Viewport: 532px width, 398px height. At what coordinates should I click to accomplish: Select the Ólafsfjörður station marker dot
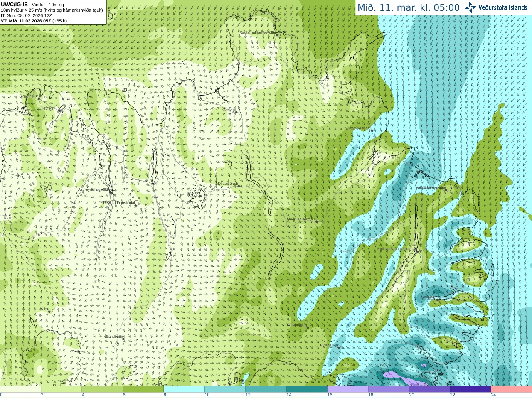59,110
